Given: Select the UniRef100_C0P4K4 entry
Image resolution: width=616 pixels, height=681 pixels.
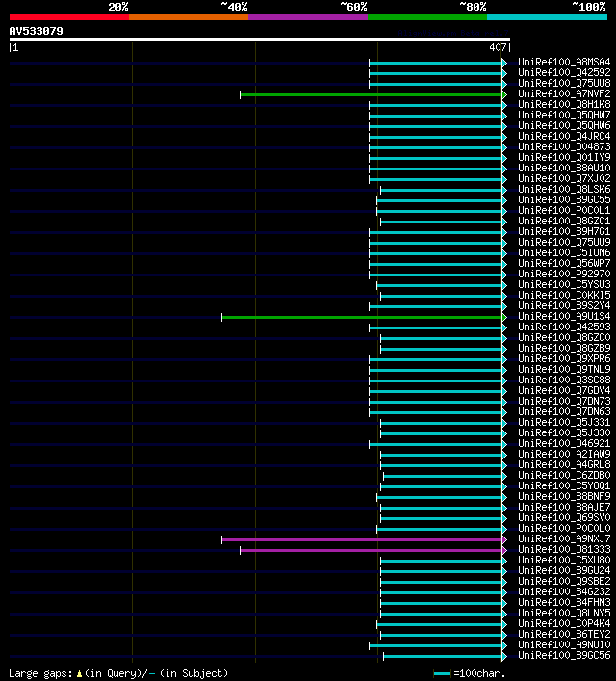Looking at the screenshot, I should coord(564,623).
